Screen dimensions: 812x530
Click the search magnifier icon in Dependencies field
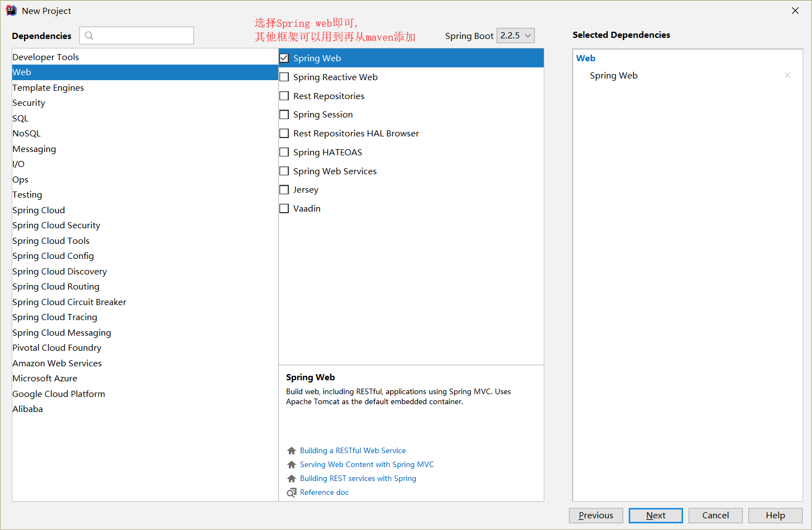pyautogui.click(x=89, y=36)
